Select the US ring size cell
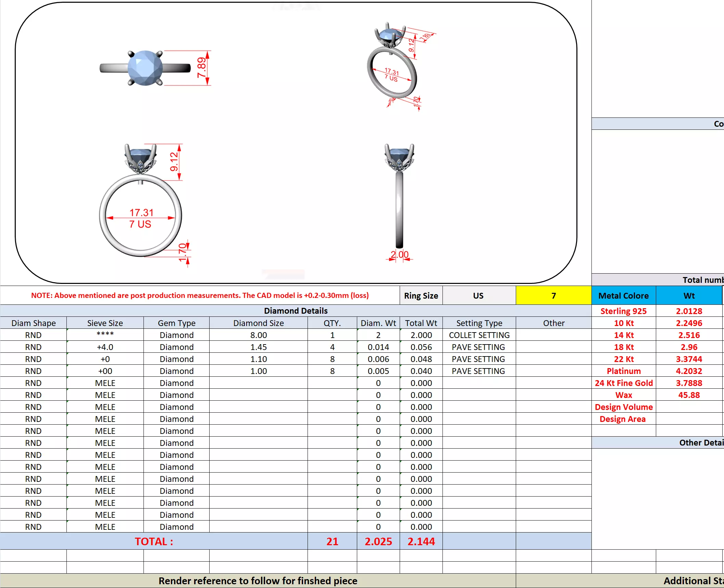Screen dimensions: 724x588 point(478,296)
